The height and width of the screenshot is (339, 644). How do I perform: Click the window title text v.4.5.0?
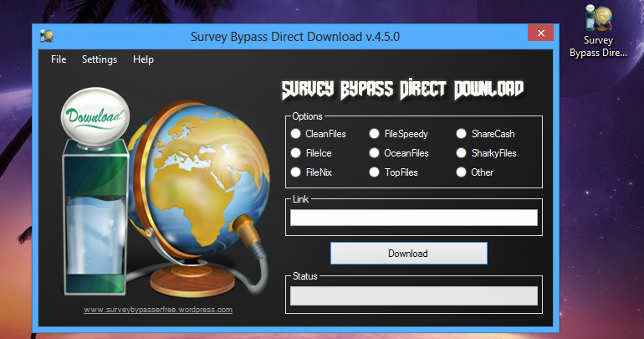[x=295, y=37]
